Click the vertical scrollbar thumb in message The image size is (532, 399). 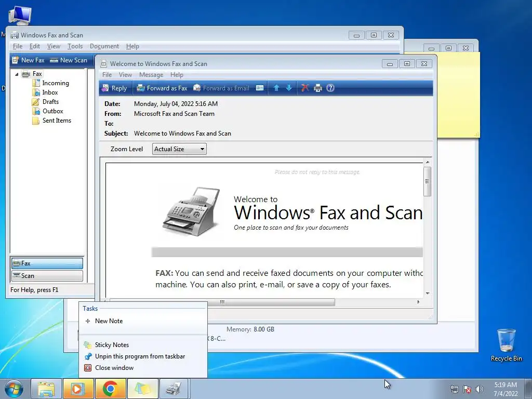(427, 181)
